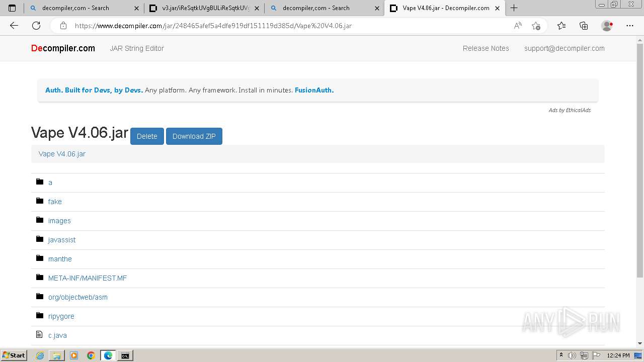Open Internet Explorer from the taskbar

pyautogui.click(x=40, y=355)
